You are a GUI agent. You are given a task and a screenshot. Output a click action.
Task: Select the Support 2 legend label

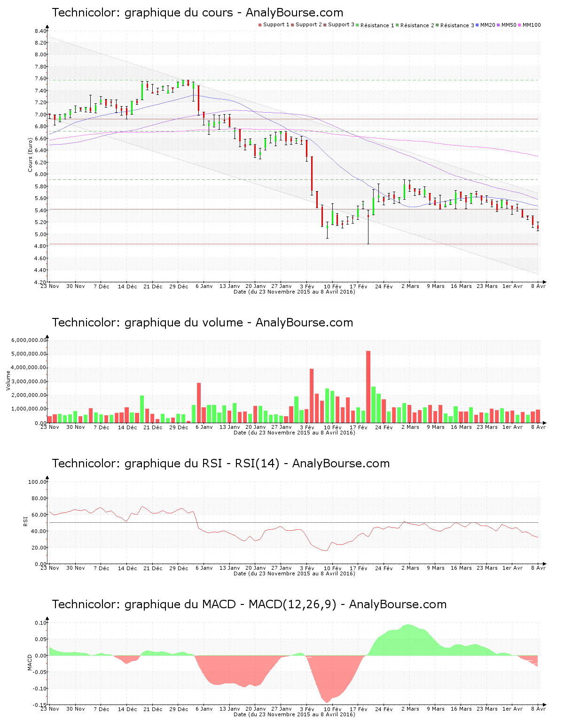309,25
